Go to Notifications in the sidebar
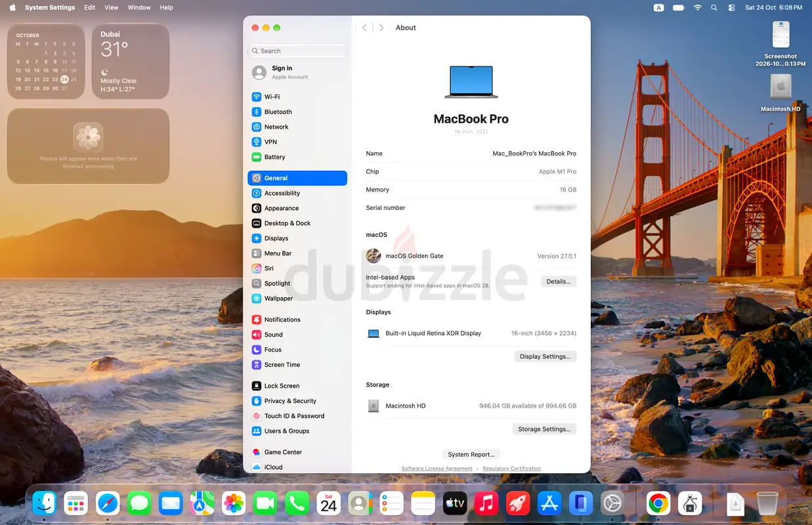The image size is (812, 525). 297,320
